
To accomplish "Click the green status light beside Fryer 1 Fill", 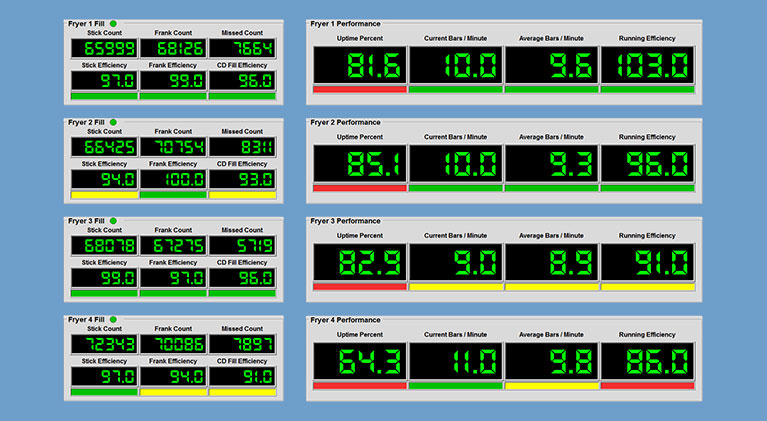I will tap(113, 23).
